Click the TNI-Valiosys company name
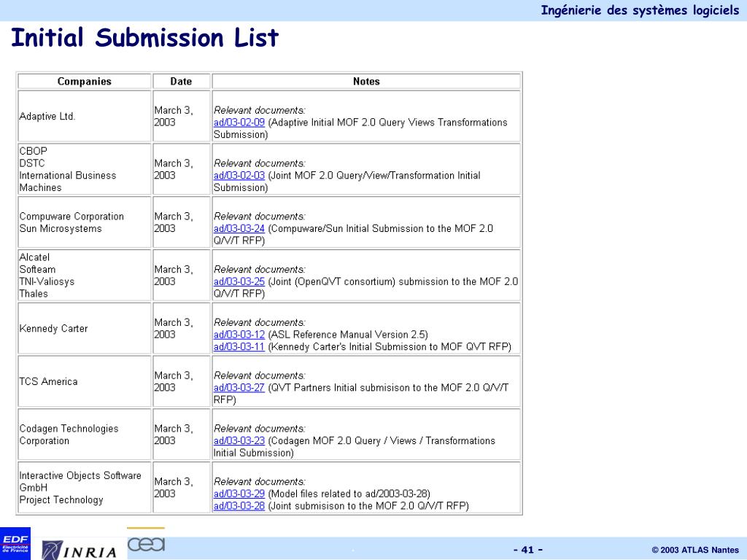Viewport: 747px width, 560px height. (47, 281)
